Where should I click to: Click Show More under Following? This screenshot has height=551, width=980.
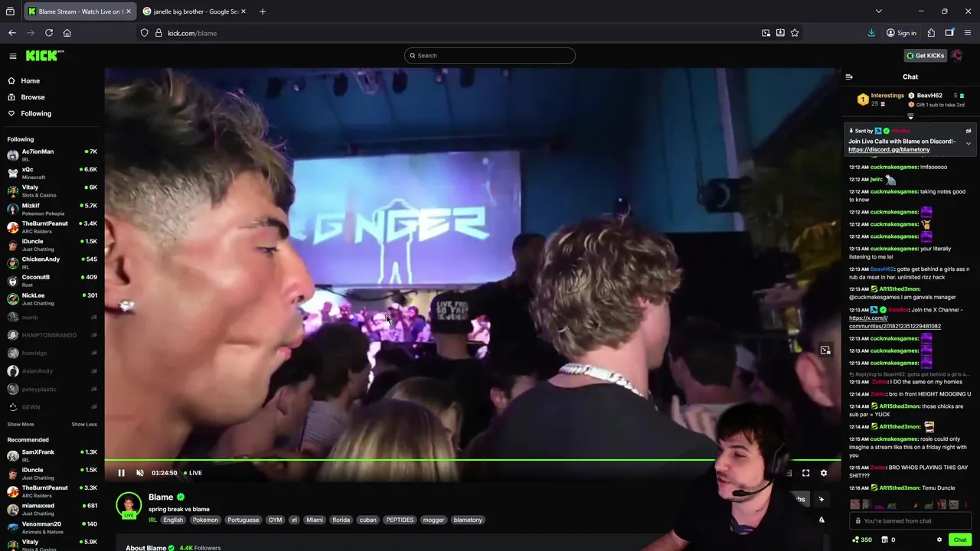point(21,424)
